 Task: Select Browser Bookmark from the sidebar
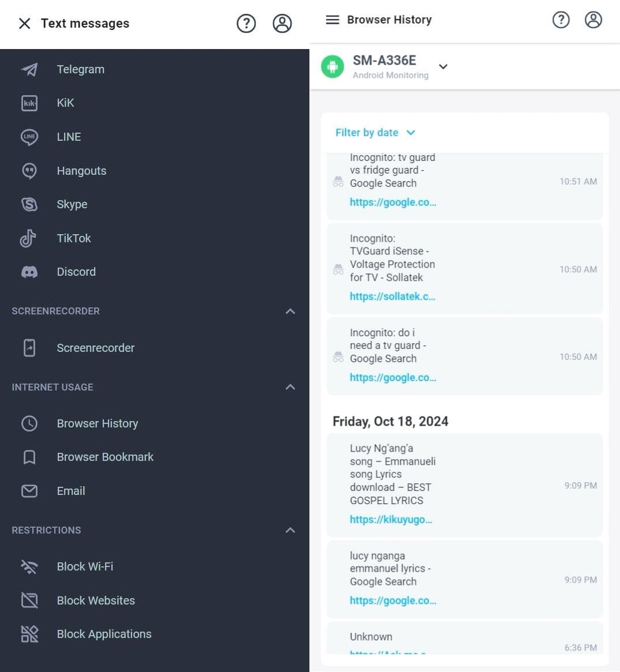pos(105,457)
